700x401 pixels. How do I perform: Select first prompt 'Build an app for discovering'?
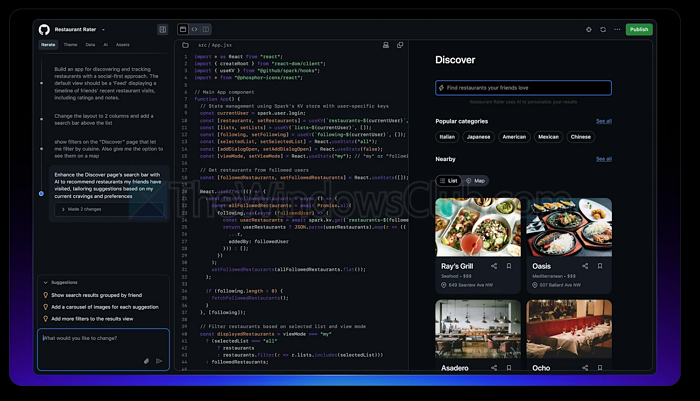pyautogui.click(x=106, y=84)
